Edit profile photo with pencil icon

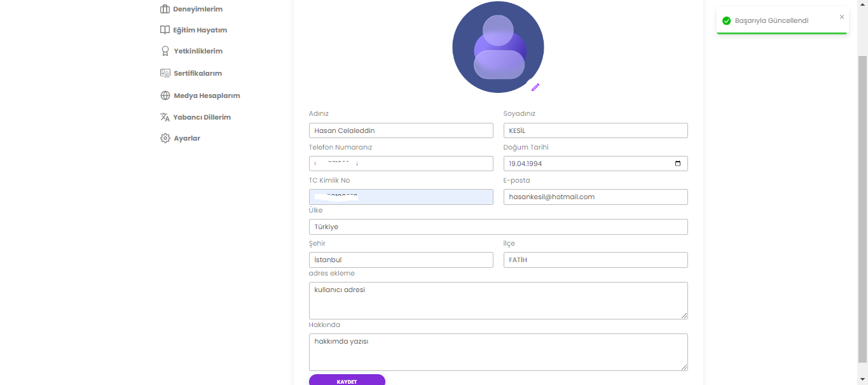535,87
